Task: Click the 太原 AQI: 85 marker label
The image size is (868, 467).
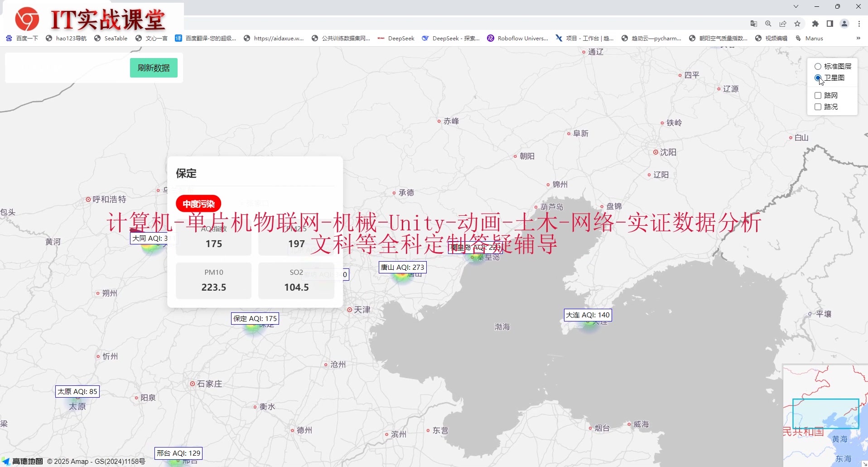Action: click(77, 392)
